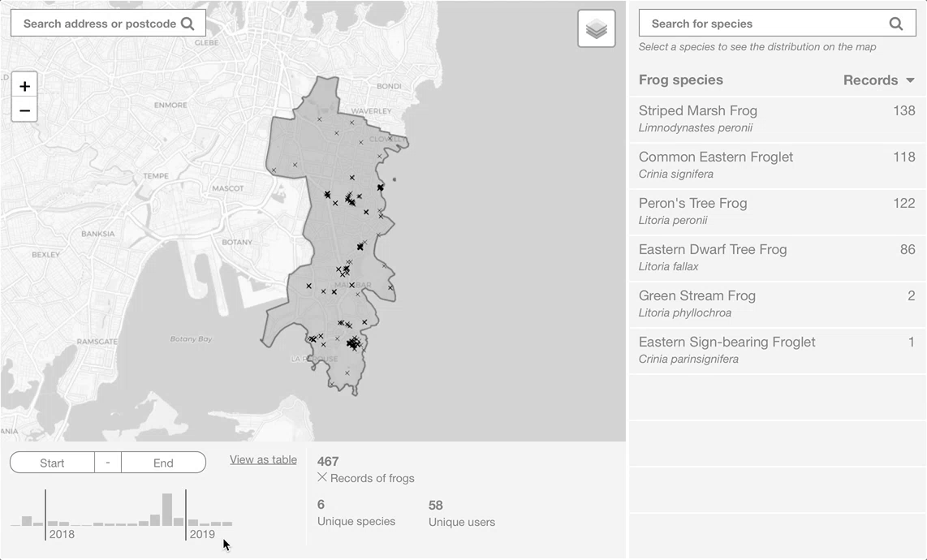This screenshot has height=560, width=927.
Task: Set the End date field
Action: pos(164,463)
